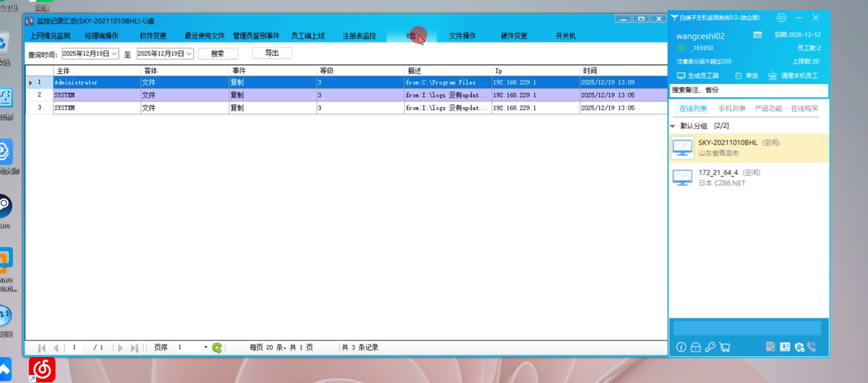Switch to the 文件操作 tab
Screen dimensions: 868x383
point(462,36)
